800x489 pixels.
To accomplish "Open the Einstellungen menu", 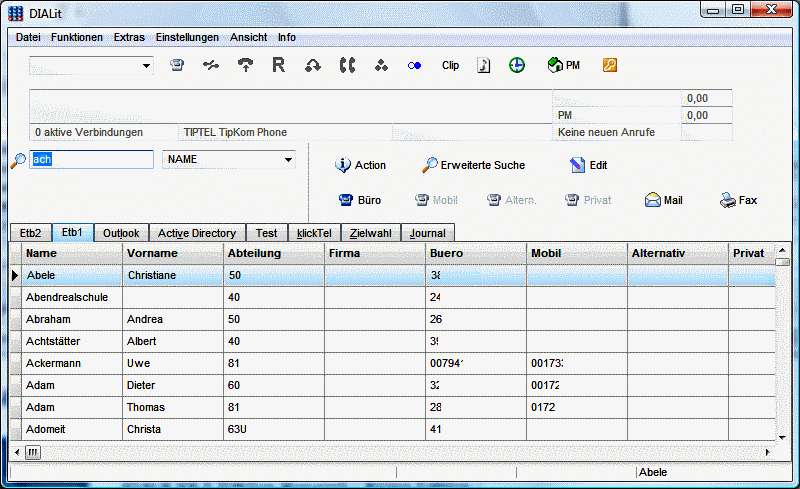I will [x=187, y=37].
